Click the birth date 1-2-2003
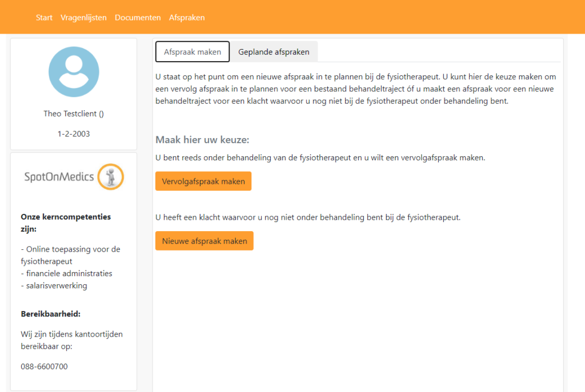This screenshot has height=392, width=585. click(x=74, y=134)
